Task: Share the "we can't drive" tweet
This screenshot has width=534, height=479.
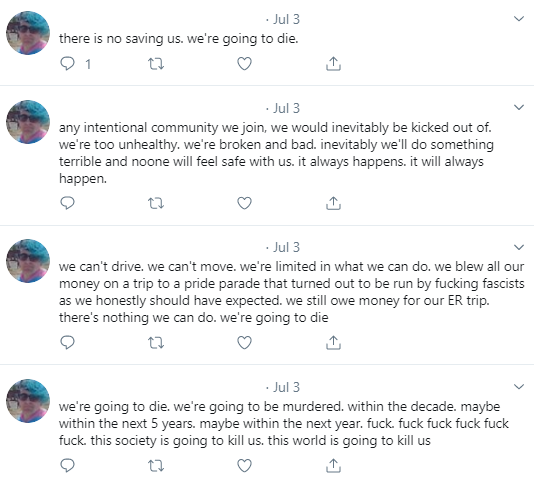Action: pos(333,342)
